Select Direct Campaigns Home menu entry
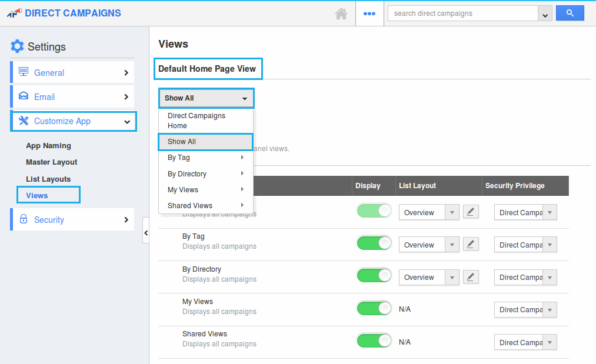The image size is (596, 364). coord(196,121)
